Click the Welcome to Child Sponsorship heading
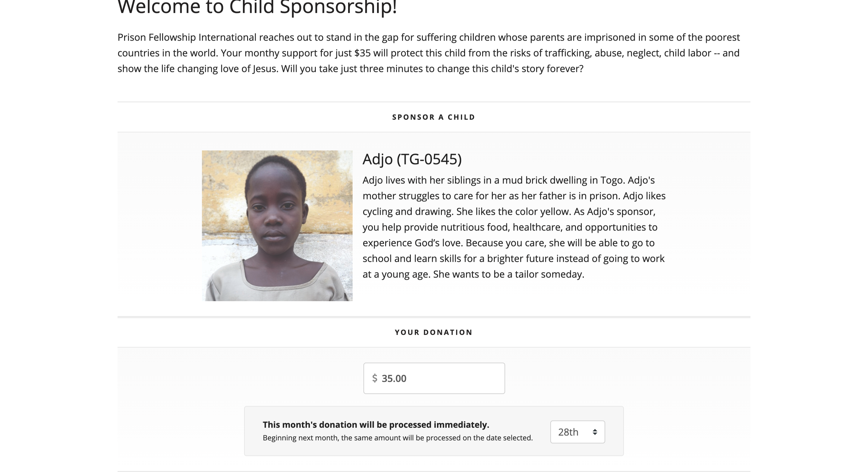The image size is (868, 472). 257,8
